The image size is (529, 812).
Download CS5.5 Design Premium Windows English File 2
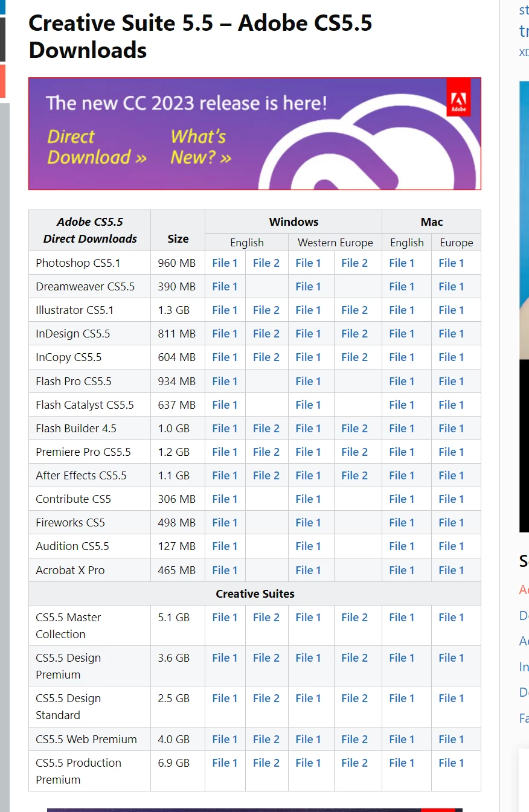(x=266, y=657)
